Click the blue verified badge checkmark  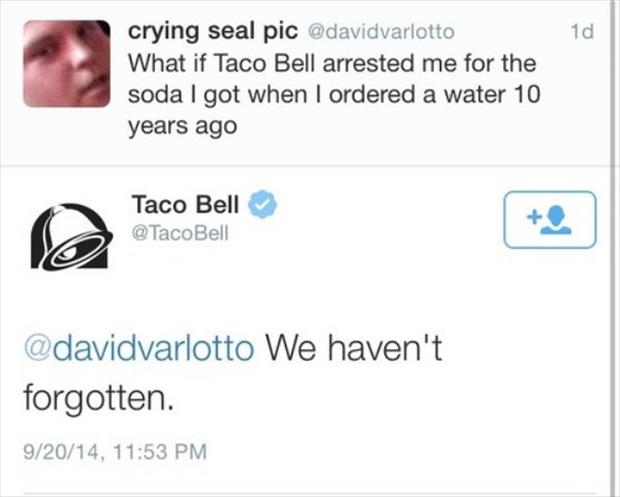click(261, 205)
